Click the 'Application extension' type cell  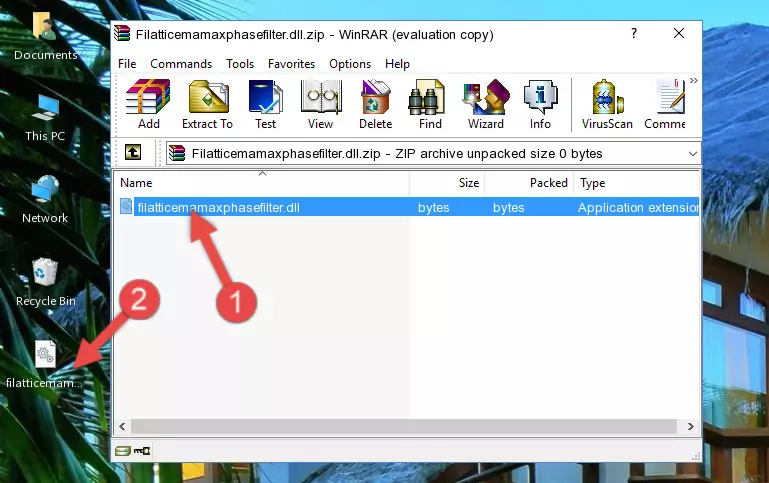[x=638, y=207]
